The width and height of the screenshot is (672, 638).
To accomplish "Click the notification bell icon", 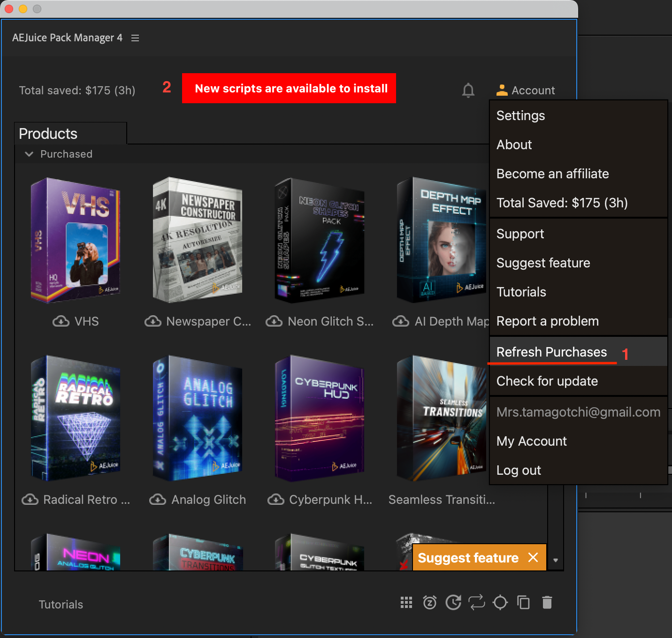I will point(468,90).
